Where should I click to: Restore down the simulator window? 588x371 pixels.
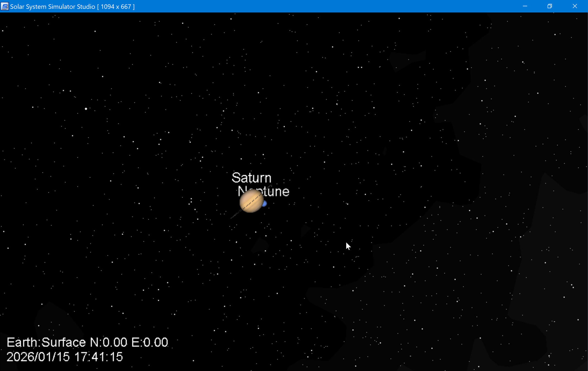pyautogui.click(x=550, y=6)
